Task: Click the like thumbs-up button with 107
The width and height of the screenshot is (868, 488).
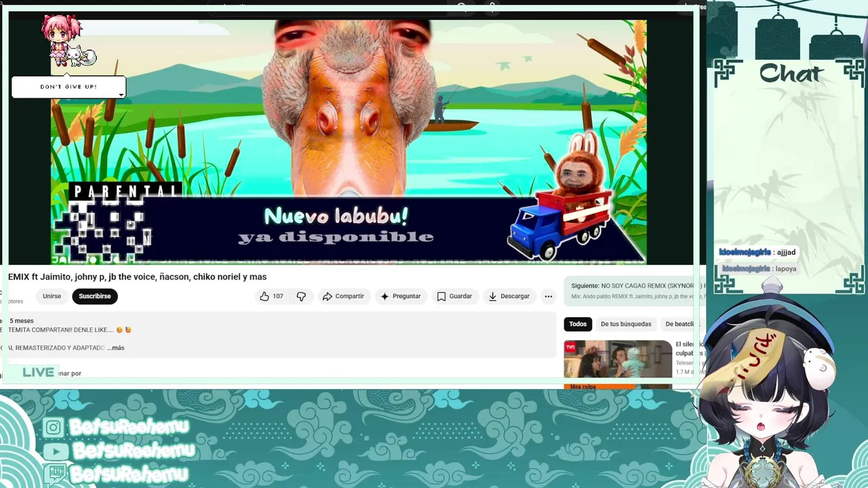Action: point(271,296)
